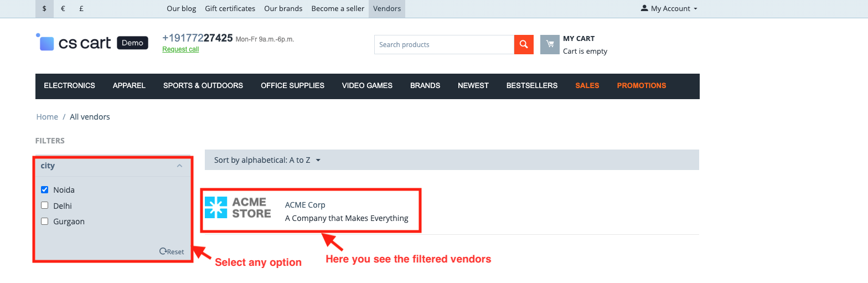
Task: Click the Home breadcrumb
Action: tap(47, 117)
